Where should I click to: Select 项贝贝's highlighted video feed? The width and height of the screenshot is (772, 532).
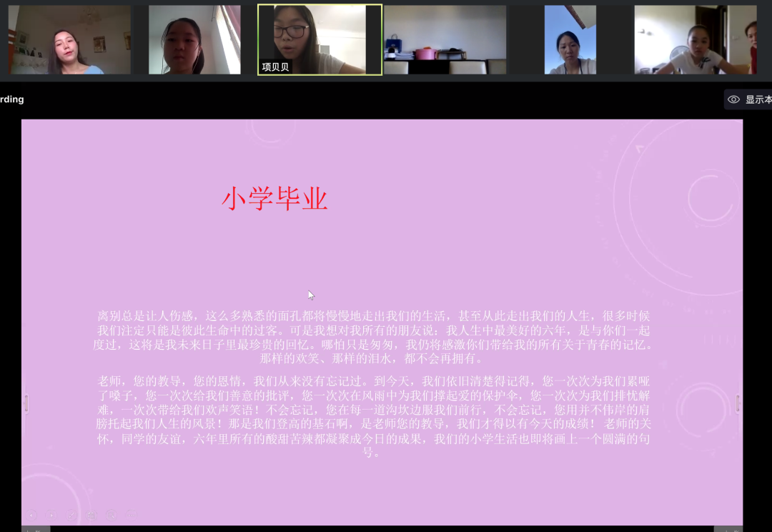(319, 39)
